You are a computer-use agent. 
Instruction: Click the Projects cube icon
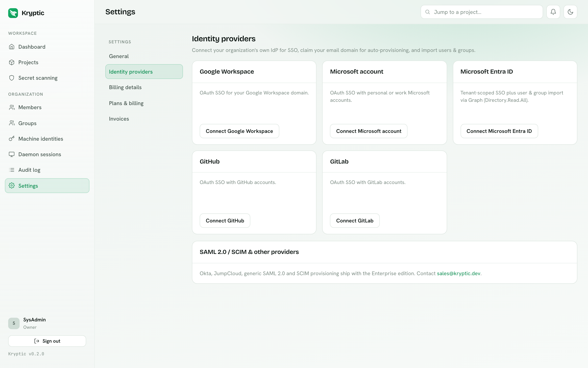12,62
